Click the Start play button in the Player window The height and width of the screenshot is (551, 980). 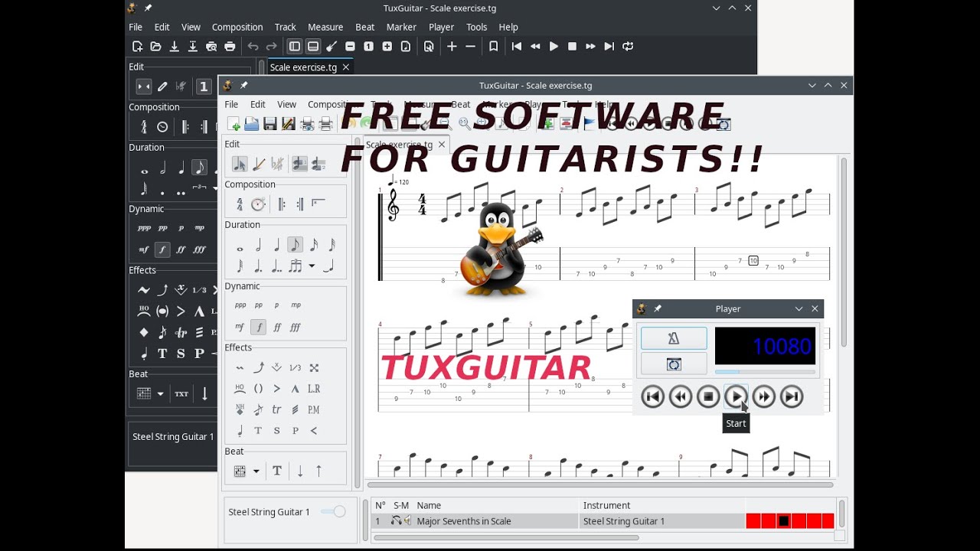736,396
